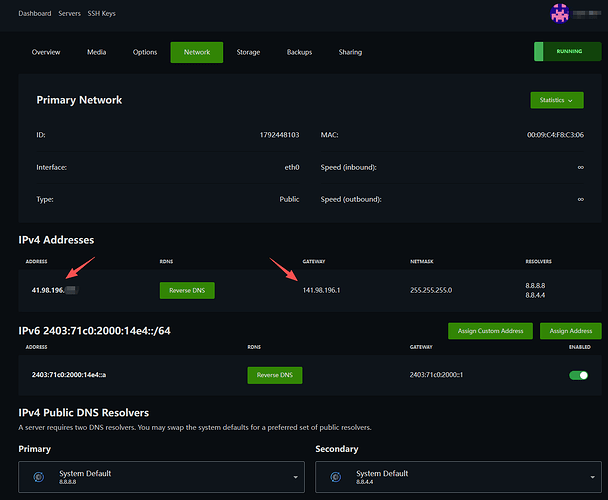Click the Assign Custom Address button
Screen dimensions: 608x500
(490, 331)
